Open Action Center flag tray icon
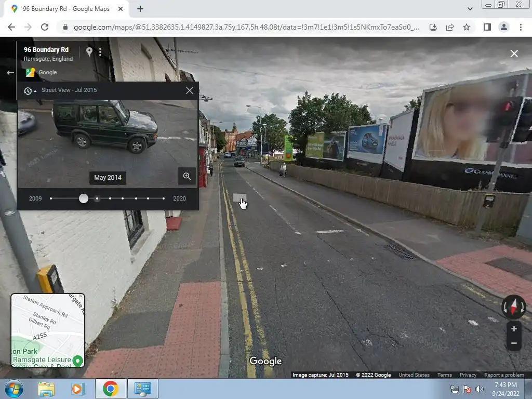The height and width of the screenshot is (399, 532). coord(467,389)
